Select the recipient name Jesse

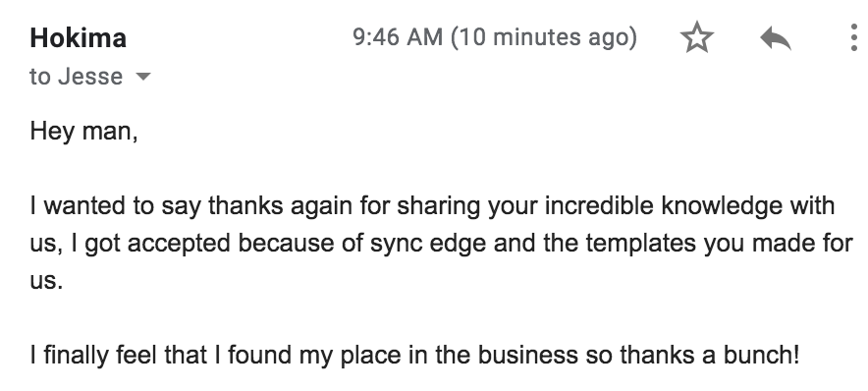[90, 77]
